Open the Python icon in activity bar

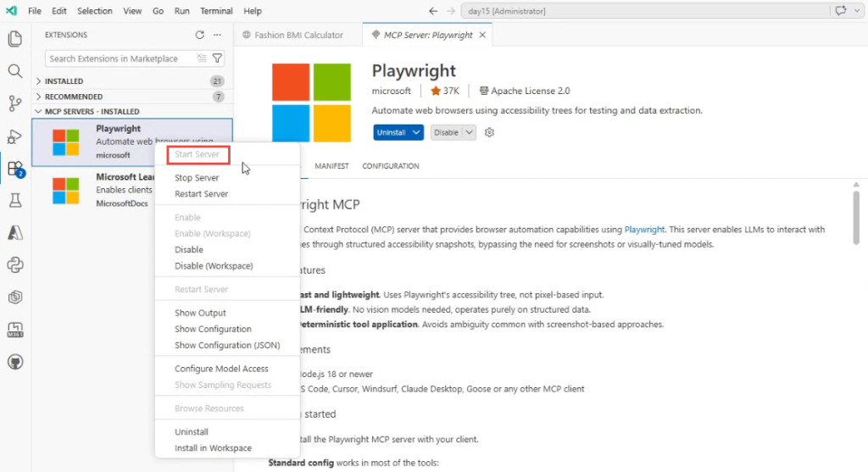coord(15,265)
